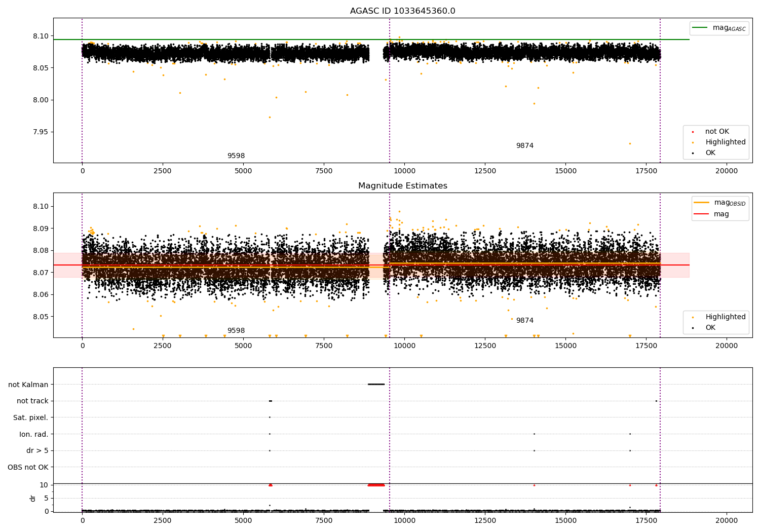Click the '5' tick on the dr axis
This screenshot has width=760, height=532.
(x=46, y=498)
